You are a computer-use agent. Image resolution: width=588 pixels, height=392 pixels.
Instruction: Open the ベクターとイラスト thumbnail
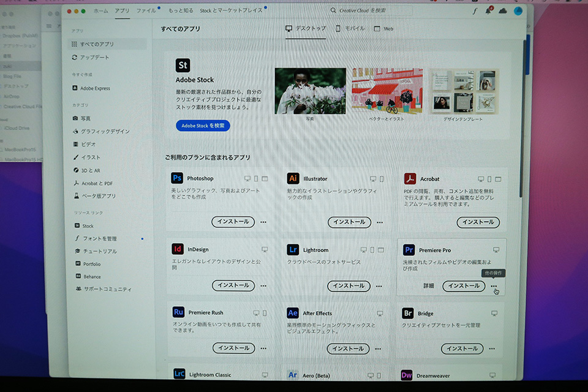click(387, 91)
